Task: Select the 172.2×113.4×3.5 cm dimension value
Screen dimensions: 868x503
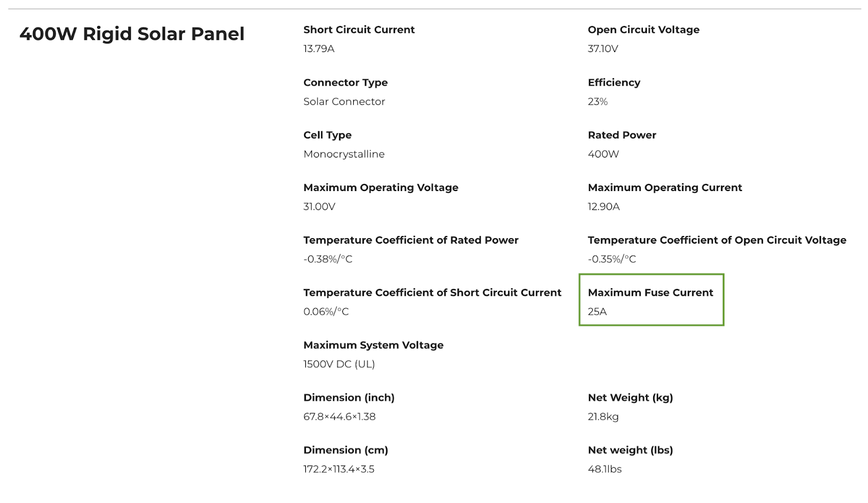Action: (x=339, y=469)
